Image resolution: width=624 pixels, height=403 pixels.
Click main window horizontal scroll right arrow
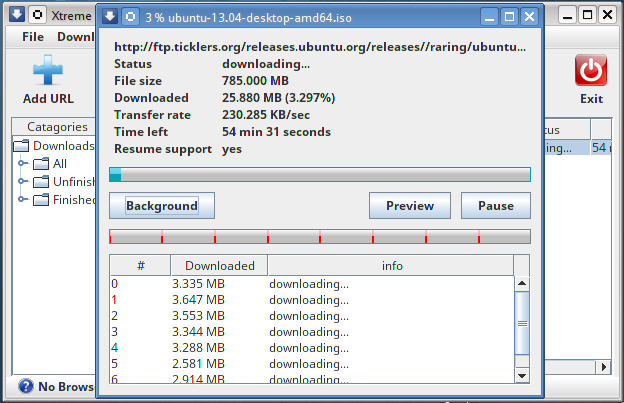point(604,367)
